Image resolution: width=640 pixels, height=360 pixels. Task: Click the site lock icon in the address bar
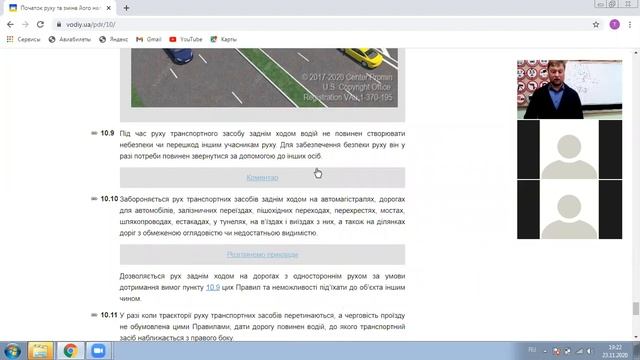click(59, 24)
